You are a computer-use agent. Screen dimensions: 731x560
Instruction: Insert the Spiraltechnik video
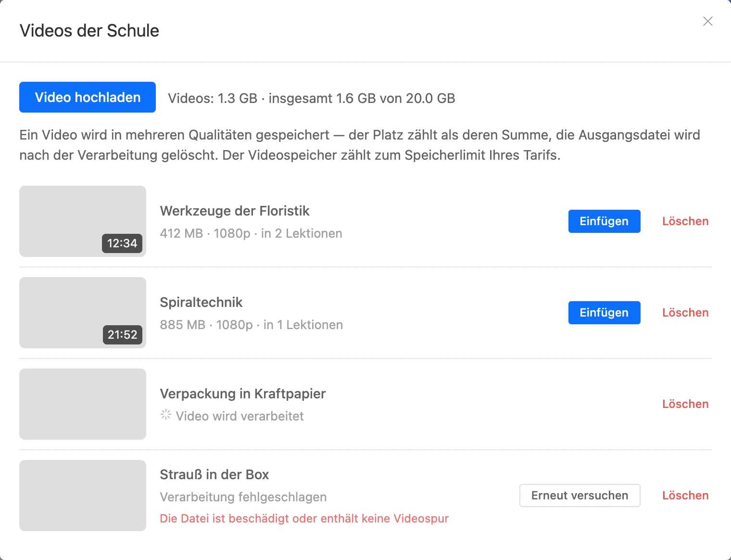(604, 313)
